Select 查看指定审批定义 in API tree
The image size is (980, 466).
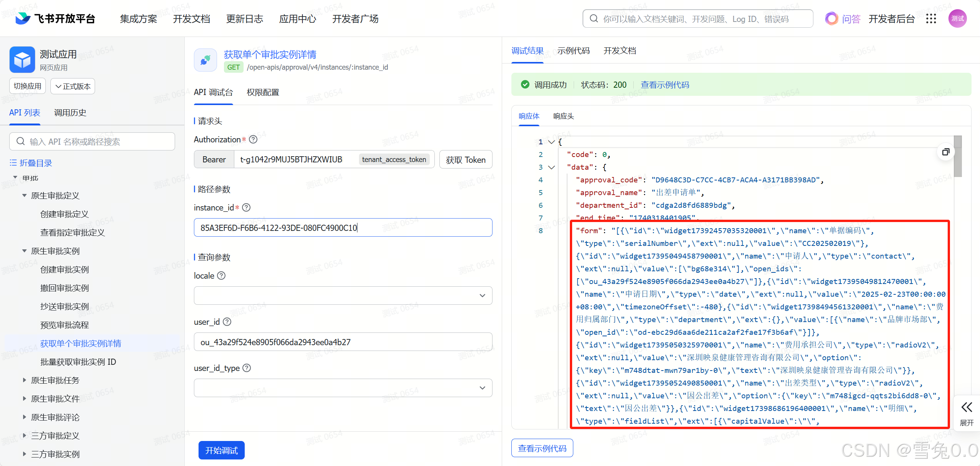(72, 232)
